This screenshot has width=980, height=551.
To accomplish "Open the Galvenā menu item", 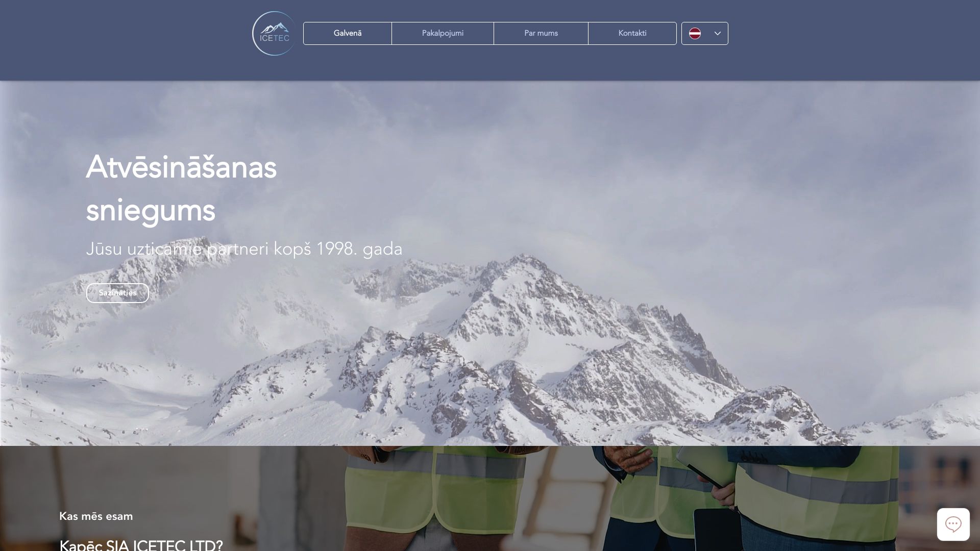I will pyautogui.click(x=348, y=33).
